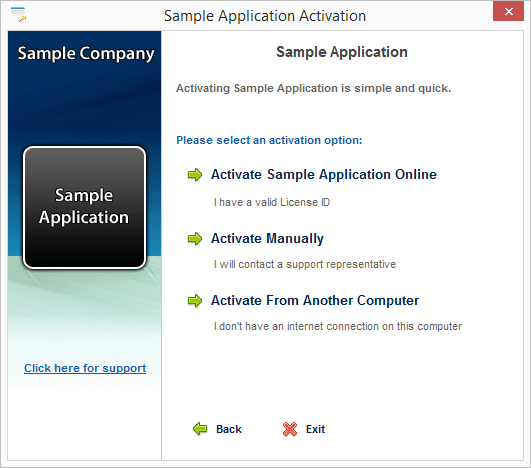Click the no internet connection description text

(338, 326)
